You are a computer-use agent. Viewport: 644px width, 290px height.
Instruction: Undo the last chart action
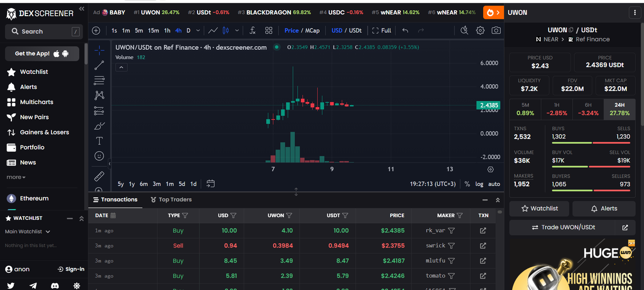point(405,31)
